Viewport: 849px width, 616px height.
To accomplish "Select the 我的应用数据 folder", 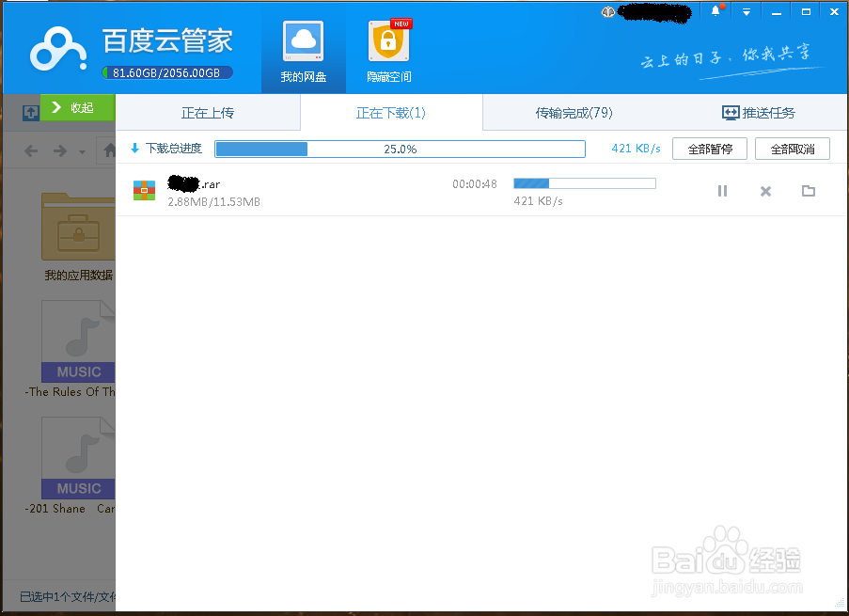I will click(x=79, y=237).
